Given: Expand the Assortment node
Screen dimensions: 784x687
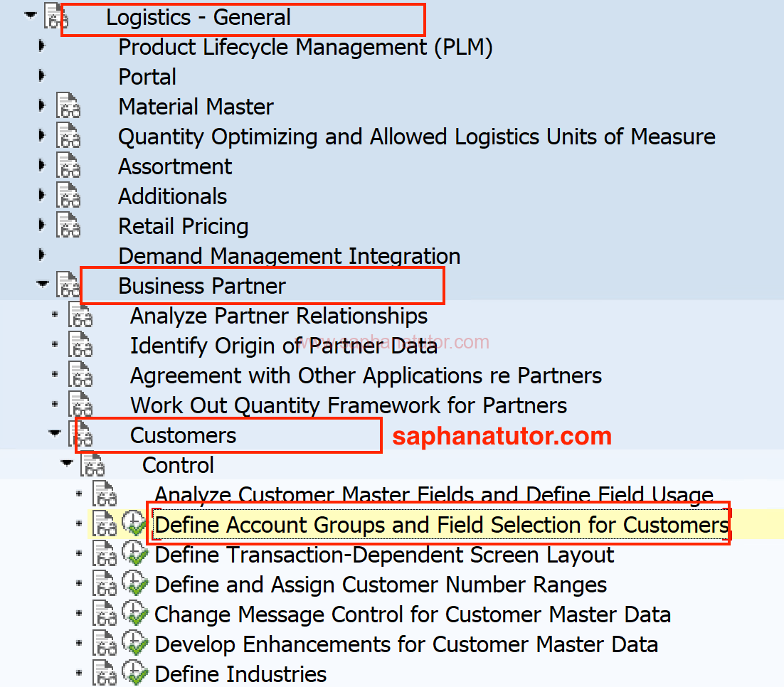Looking at the screenshot, I should pos(42,166).
